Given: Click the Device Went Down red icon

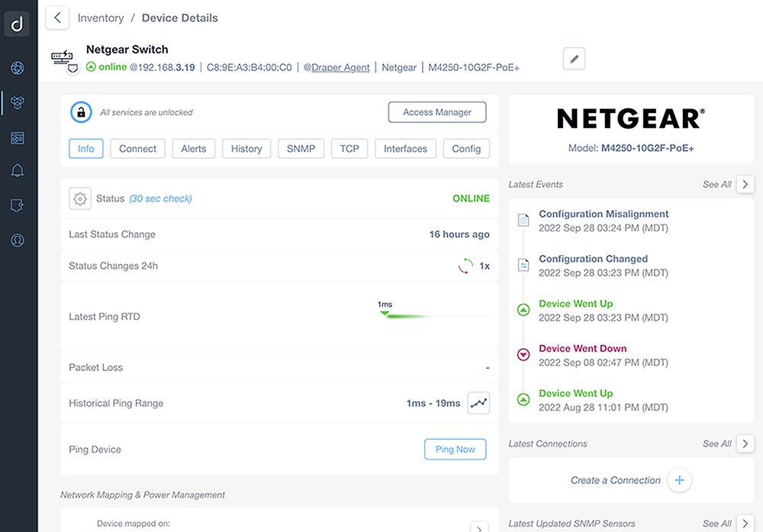Looking at the screenshot, I should (x=523, y=354).
